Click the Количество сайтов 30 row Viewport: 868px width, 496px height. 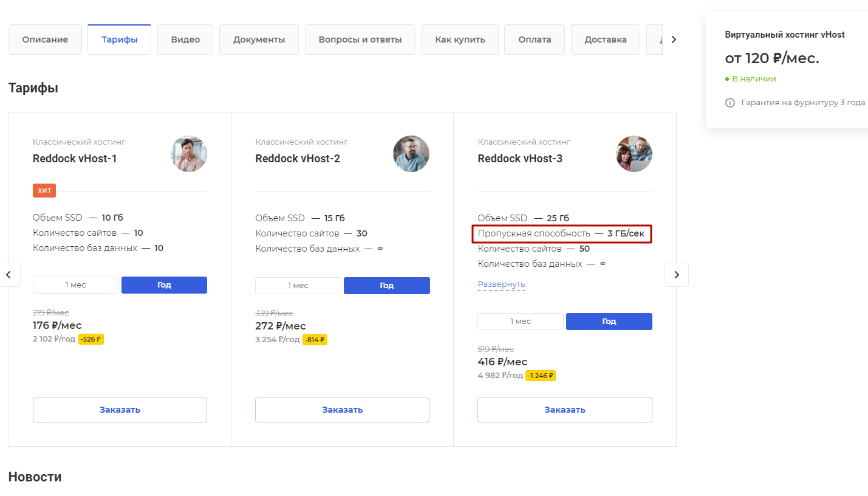tap(312, 233)
